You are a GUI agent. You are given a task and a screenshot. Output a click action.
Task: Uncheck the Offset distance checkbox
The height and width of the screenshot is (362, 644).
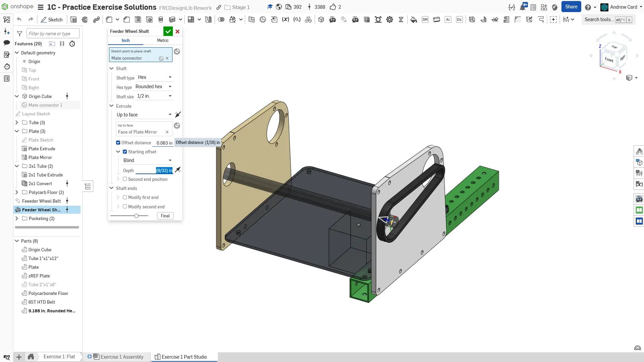click(118, 143)
